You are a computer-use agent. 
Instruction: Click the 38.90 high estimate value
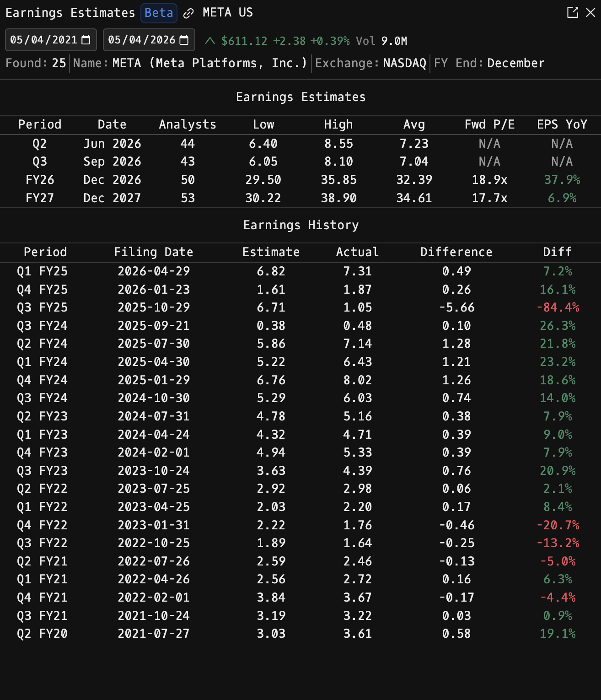(x=338, y=198)
